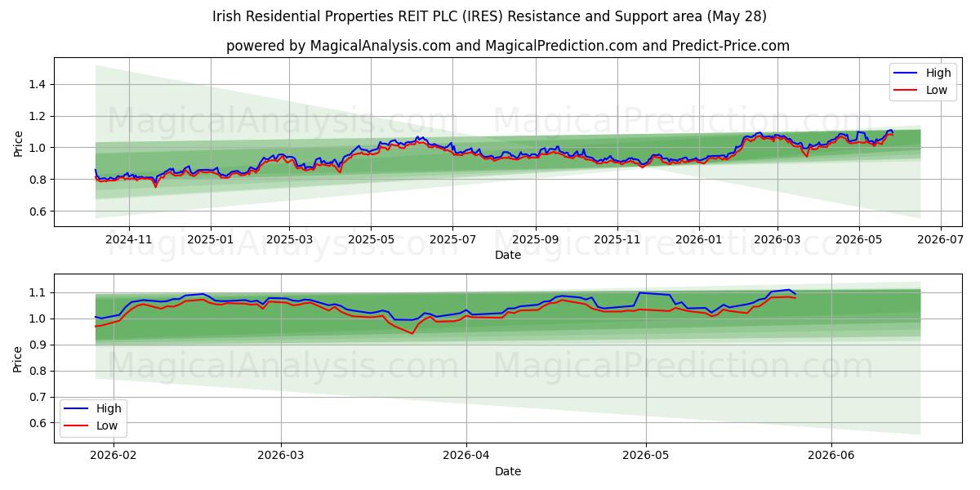
Task: Click the '2026-02' tick label on bottom chart
Action: pos(113,456)
